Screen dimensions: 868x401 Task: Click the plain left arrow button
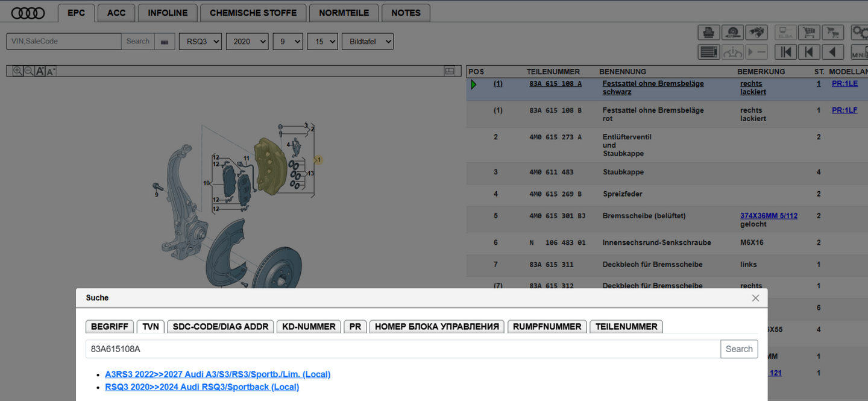coord(832,52)
